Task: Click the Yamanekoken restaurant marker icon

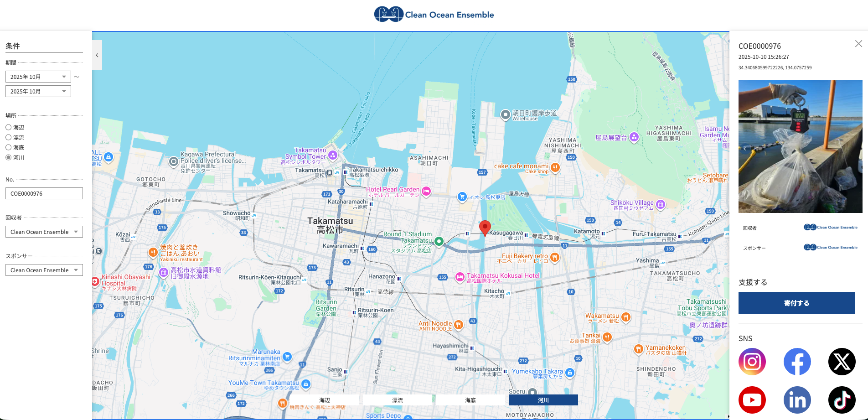Action: (x=638, y=349)
